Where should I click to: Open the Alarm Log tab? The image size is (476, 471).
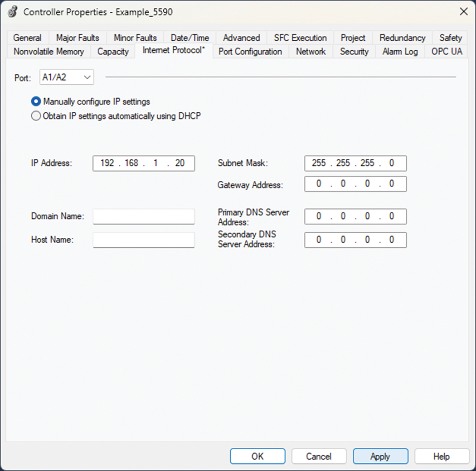(x=400, y=52)
